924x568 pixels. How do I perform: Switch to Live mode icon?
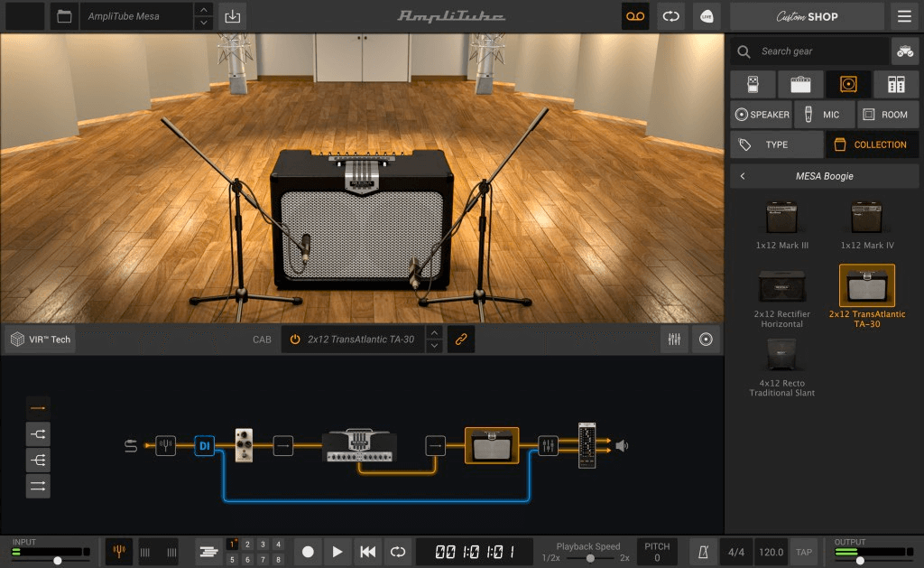[707, 16]
